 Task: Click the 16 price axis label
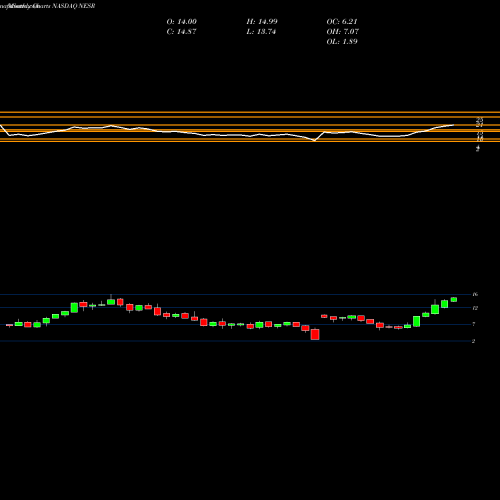[x=475, y=294]
